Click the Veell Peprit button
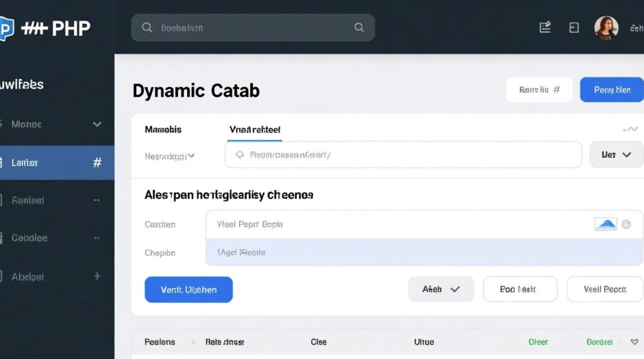This screenshot has height=359, width=644. 605,289
